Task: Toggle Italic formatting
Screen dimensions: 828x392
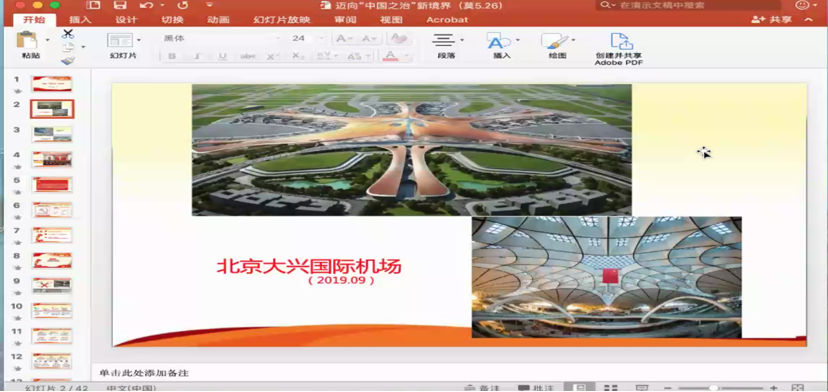Action: (197, 56)
